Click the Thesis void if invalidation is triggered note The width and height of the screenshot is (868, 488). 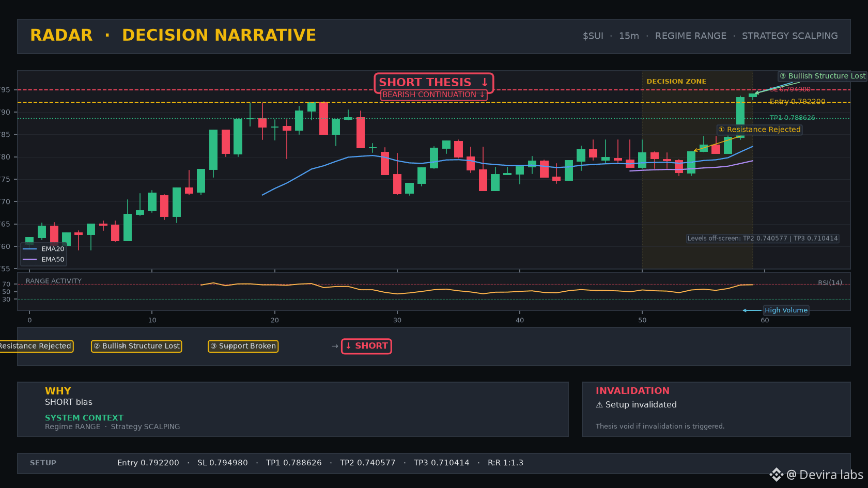coord(660,426)
